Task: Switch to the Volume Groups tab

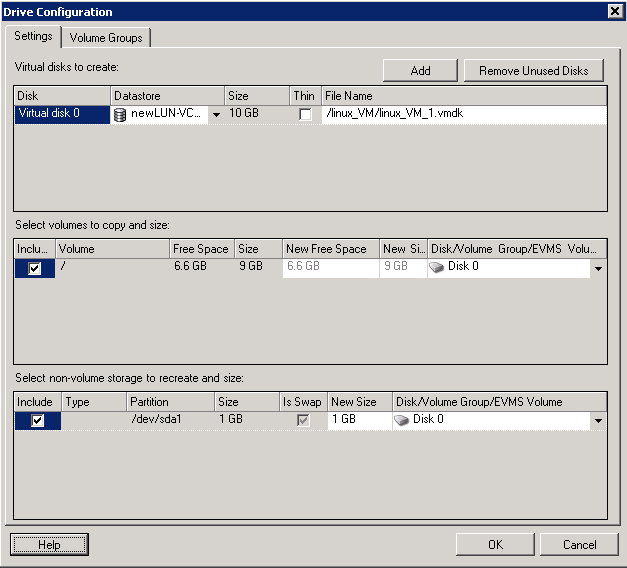Action: click(106, 38)
